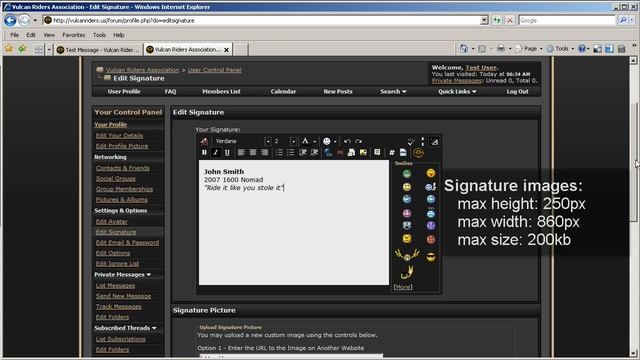Viewport: 640px width, 360px height.
Task: Click the Insert Image icon
Action: [x=363, y=153]
